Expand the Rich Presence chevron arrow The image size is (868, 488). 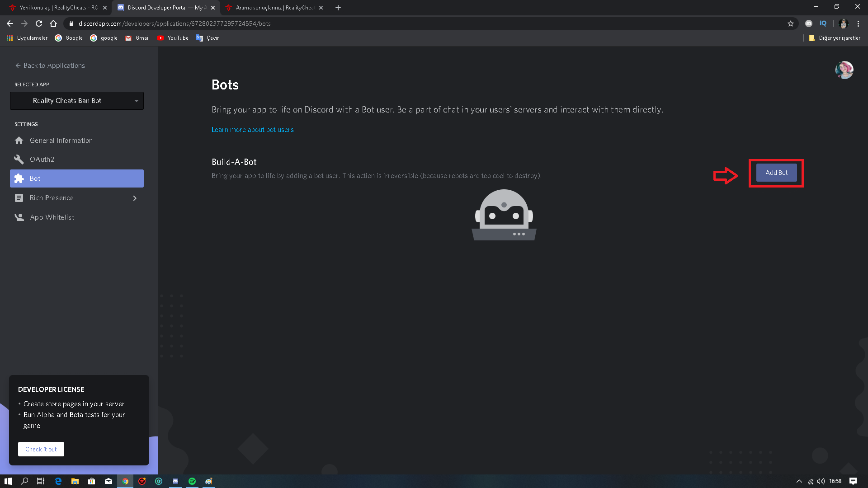[135, 198]
